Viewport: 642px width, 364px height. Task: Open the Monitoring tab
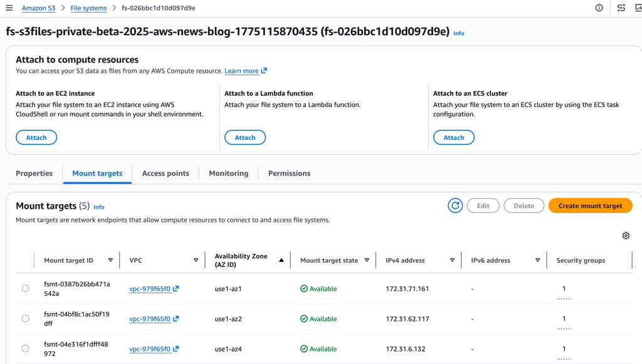click(x=228, y=174)
